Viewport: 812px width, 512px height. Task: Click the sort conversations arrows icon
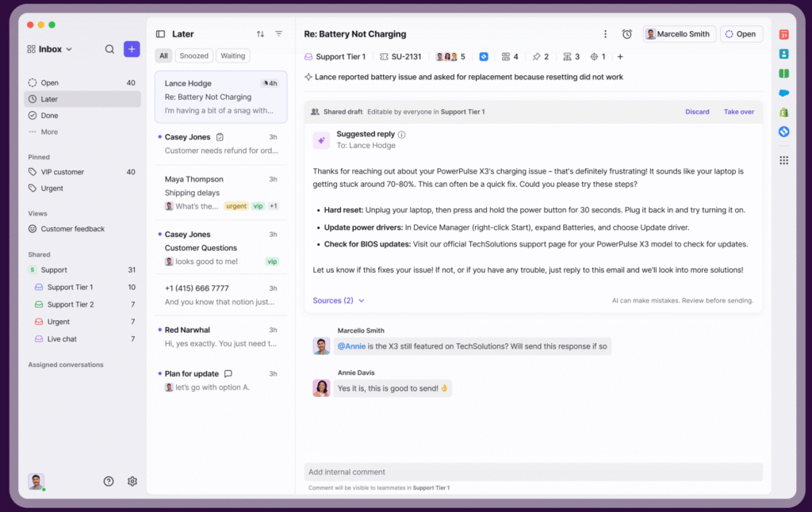point(260,34)
